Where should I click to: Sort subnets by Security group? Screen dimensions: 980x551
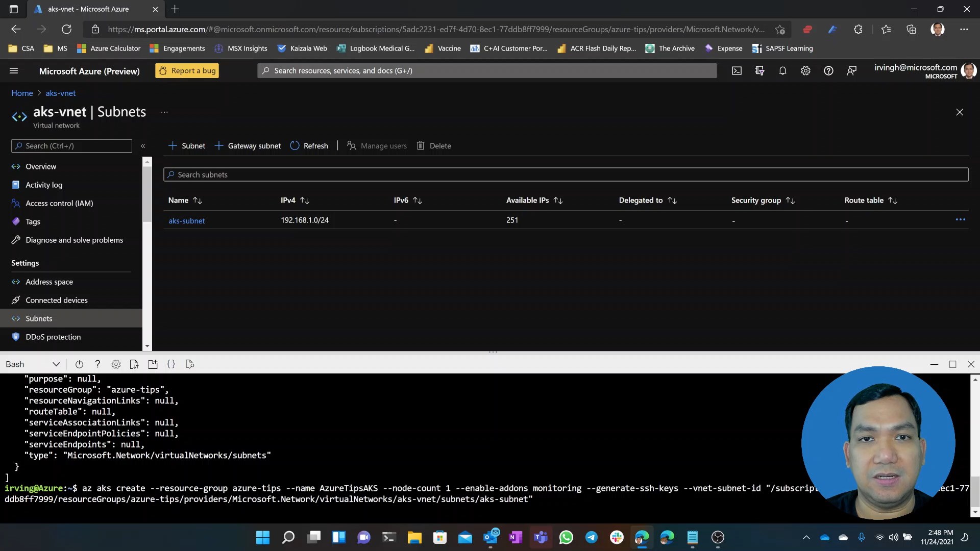click(x=763, y=201)
